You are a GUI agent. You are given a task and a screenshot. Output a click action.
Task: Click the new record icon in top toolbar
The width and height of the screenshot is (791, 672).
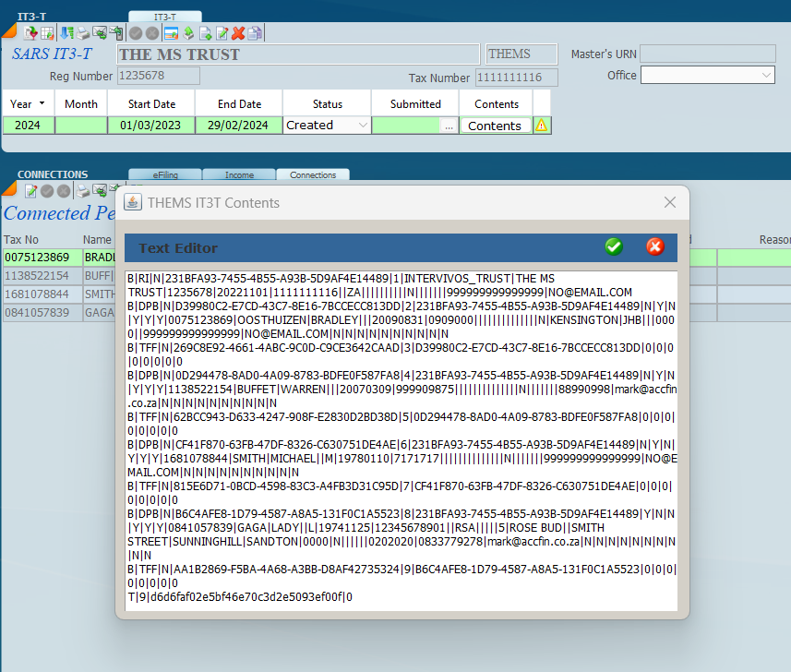(206, 33)
